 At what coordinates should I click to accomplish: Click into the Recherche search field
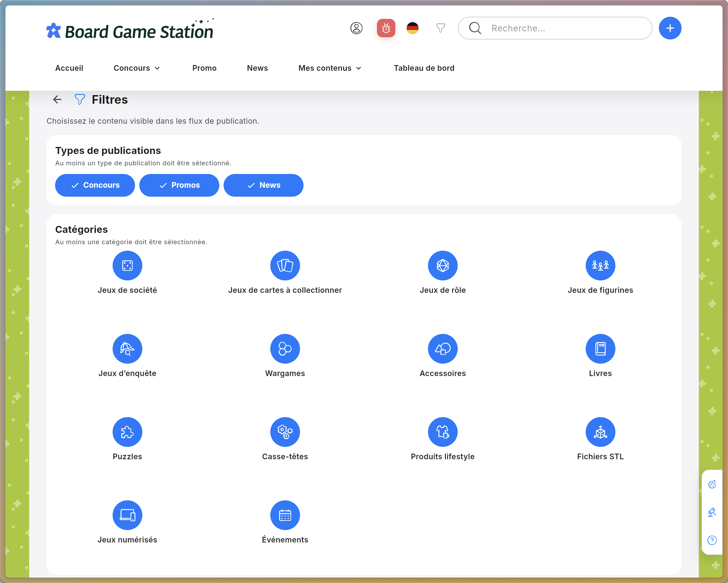click(x=555, y=28)
